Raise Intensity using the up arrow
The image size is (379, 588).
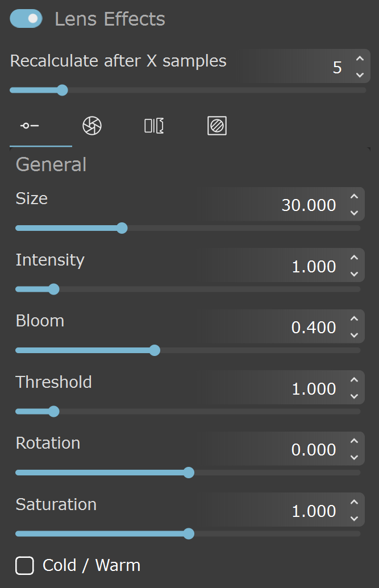pyautogui.click(x=354, y=257)
